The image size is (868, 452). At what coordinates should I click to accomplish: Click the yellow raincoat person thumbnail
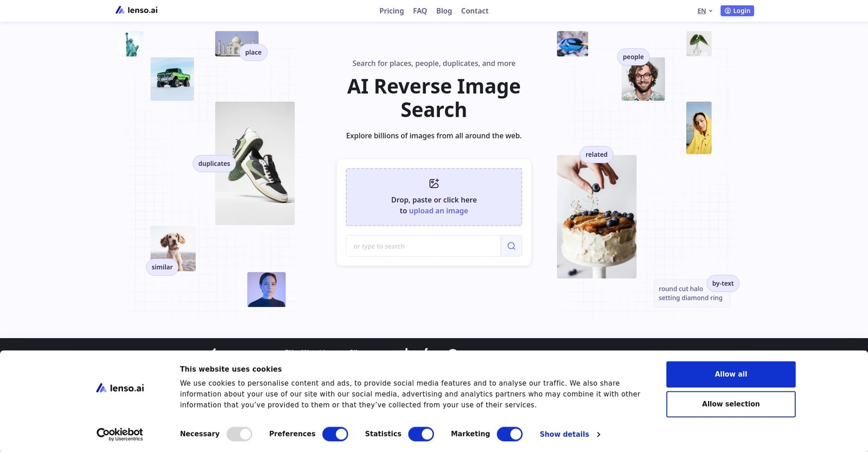(x=699, y=128)
